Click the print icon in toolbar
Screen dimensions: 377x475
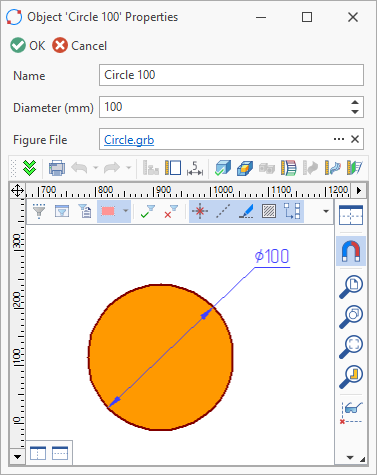pyautogui.click(x=57, y=168)
